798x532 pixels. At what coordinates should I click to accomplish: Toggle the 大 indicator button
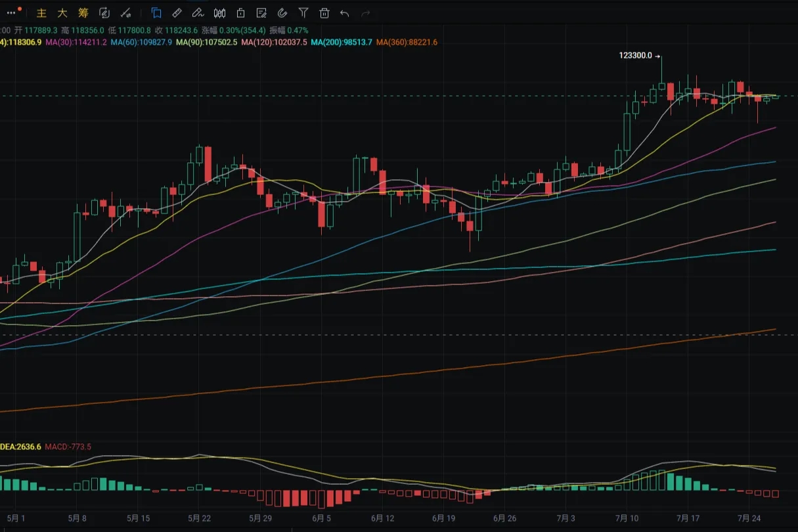62,12
